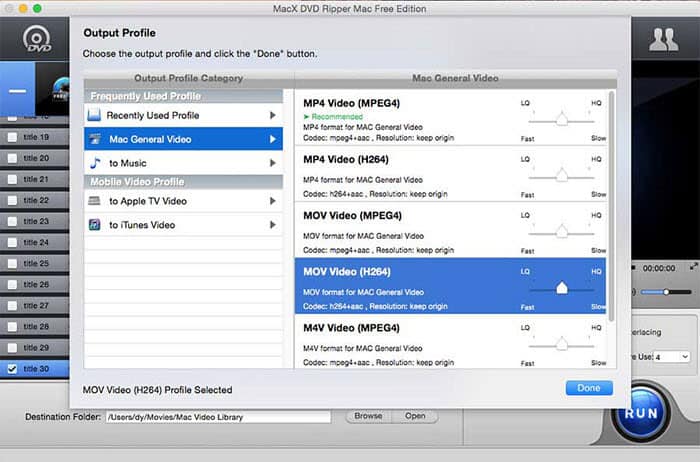Expand the to Apple TV Video arrow
700x462 pixels.
point(272,201)
